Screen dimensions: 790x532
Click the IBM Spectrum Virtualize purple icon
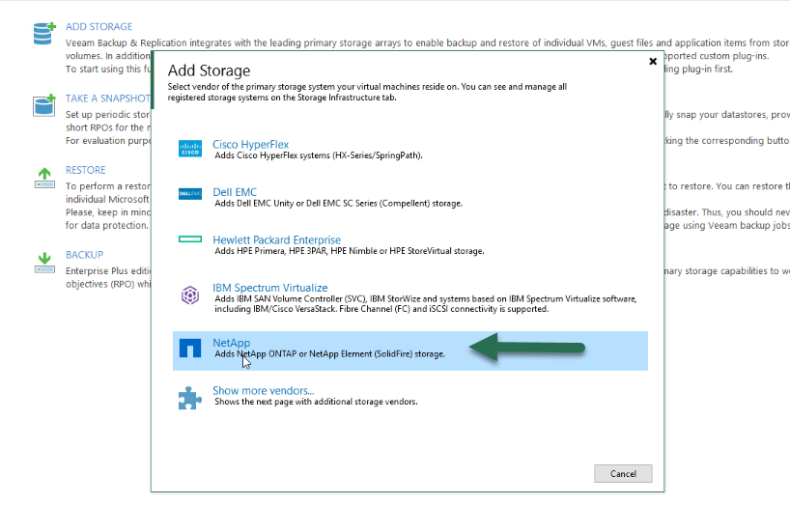[x=190, y=295]
